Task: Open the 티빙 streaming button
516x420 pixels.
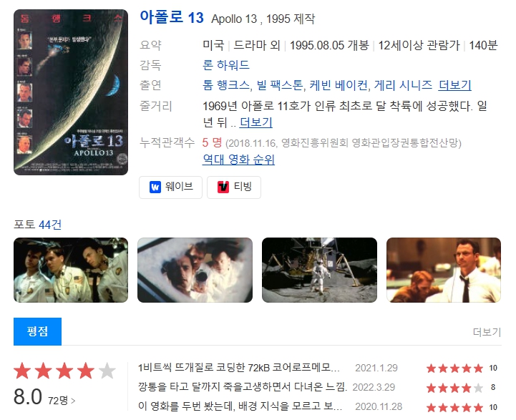Action: click(x=234, y=187)
